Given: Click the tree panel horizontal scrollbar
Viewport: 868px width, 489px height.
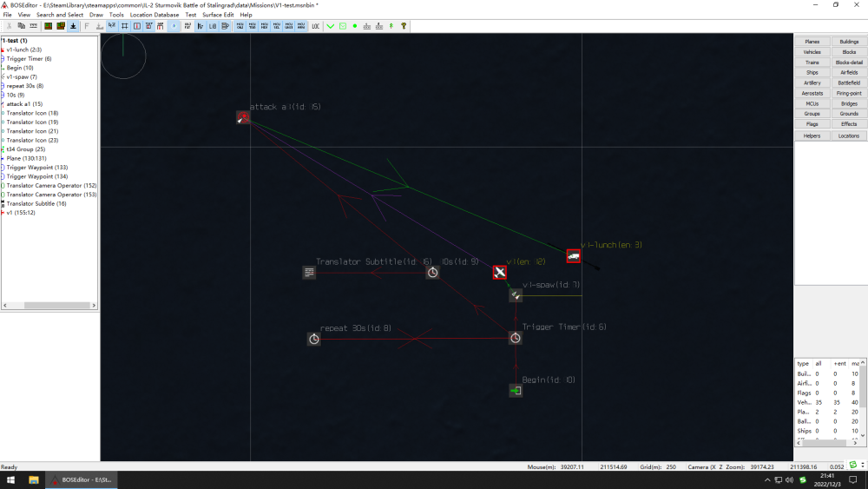Looking at the screenshot, I should click(56, 305).
